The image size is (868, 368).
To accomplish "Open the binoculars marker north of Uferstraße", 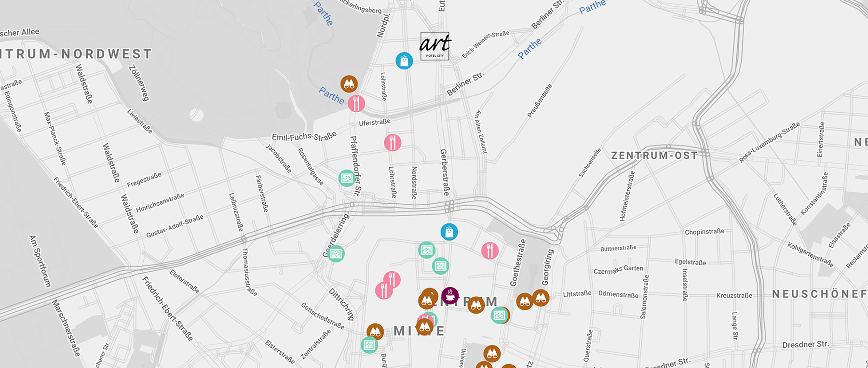I will coord(349,84).
